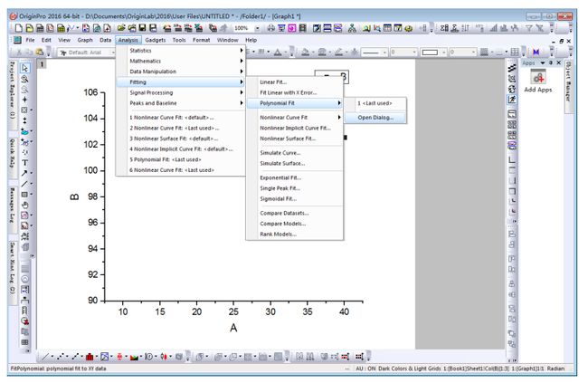
Task: Select Rank Models... menu entry
Action: click(295, 234)
